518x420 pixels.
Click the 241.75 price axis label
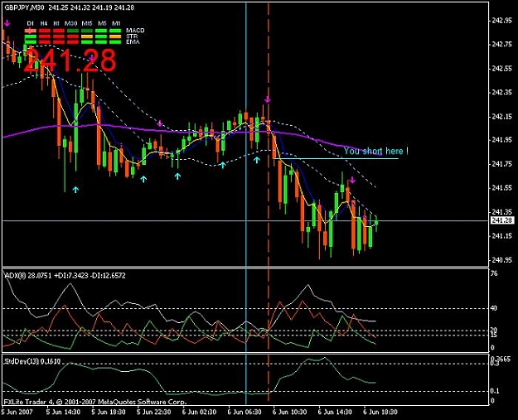501,164
